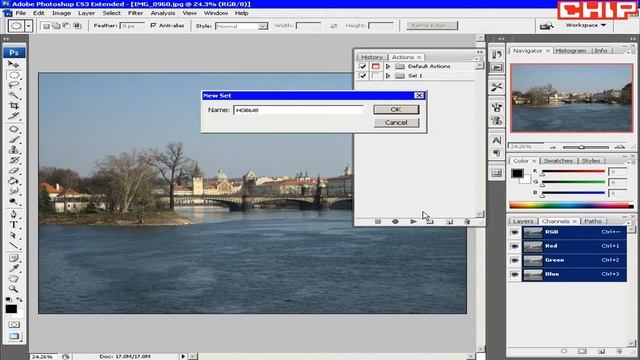Open the Filter menu
The image size is (640, 360).
pyautogui.click(x=136, y=13)
